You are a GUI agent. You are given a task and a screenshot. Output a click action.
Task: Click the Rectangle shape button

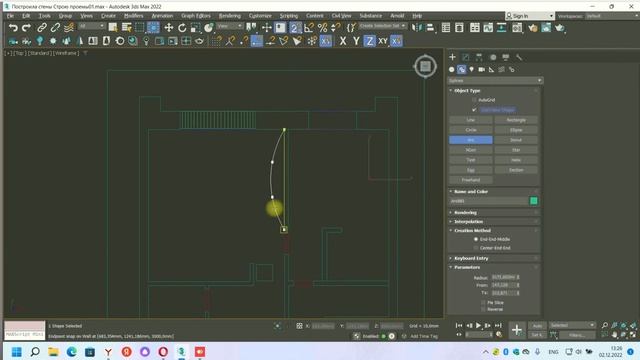(516, 120)
